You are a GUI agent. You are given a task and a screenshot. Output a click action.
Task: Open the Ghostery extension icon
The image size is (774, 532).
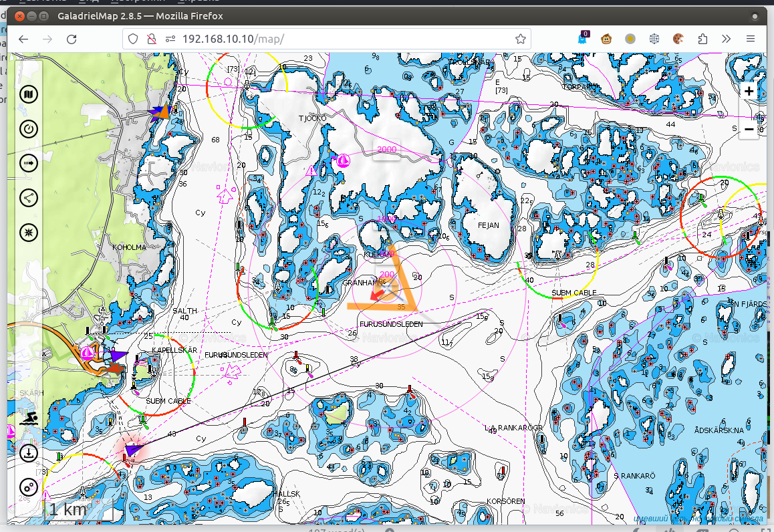point(583,38)
